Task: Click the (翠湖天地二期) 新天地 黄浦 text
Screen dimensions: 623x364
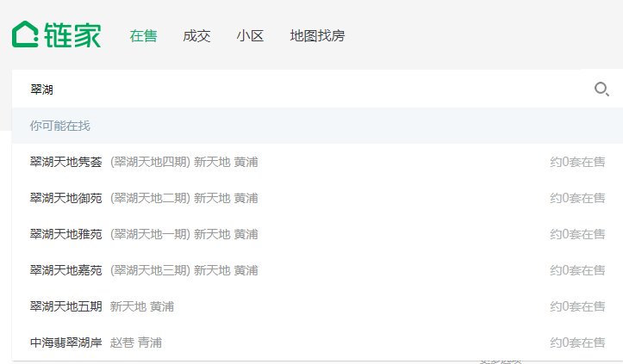Action: point(184,198)
